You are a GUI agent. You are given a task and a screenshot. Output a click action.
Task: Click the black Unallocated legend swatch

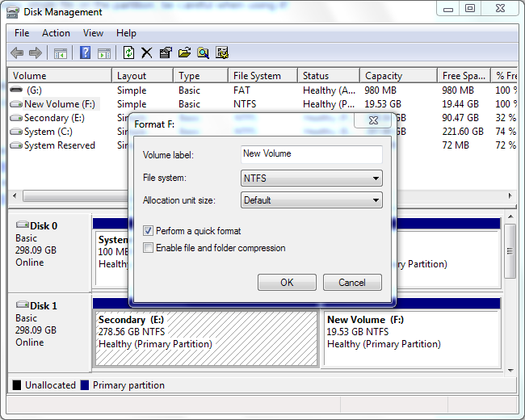tap(17, 385)
